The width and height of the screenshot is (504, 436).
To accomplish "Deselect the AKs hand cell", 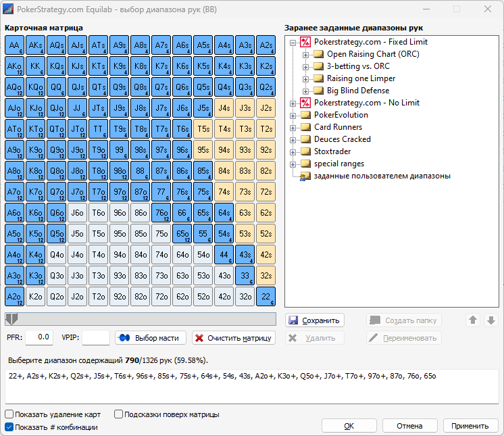I will (35, 45).
